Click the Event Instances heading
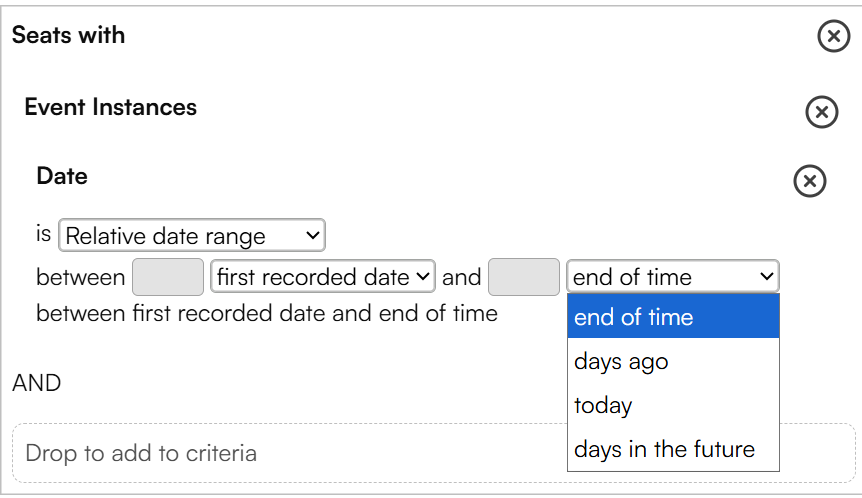This screenshot has height=498, width=862. coord(110,107)
